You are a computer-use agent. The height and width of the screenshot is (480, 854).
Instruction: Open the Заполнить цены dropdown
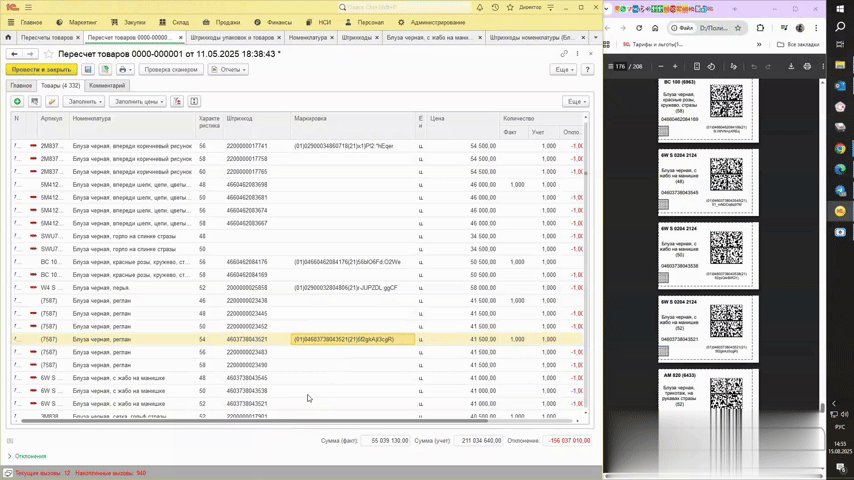tap(138, 101)
